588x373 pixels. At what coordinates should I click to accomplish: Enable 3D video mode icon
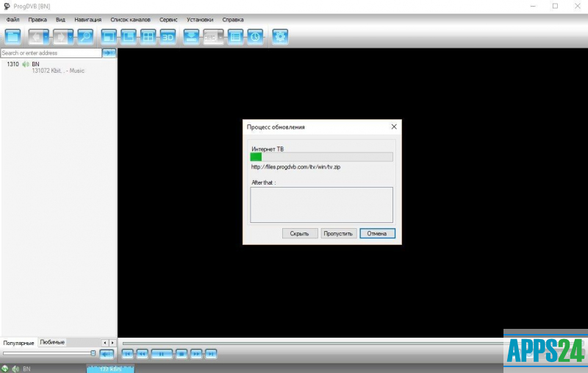click(168, 36)
